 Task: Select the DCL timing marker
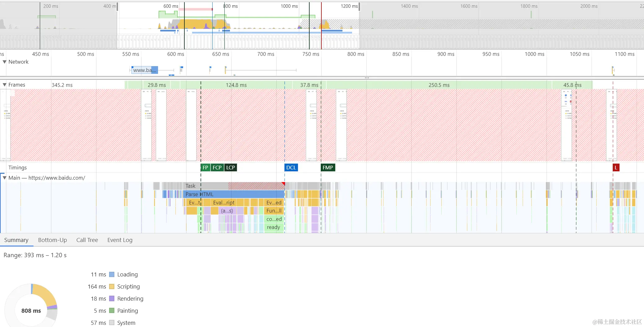pos(291,168)
